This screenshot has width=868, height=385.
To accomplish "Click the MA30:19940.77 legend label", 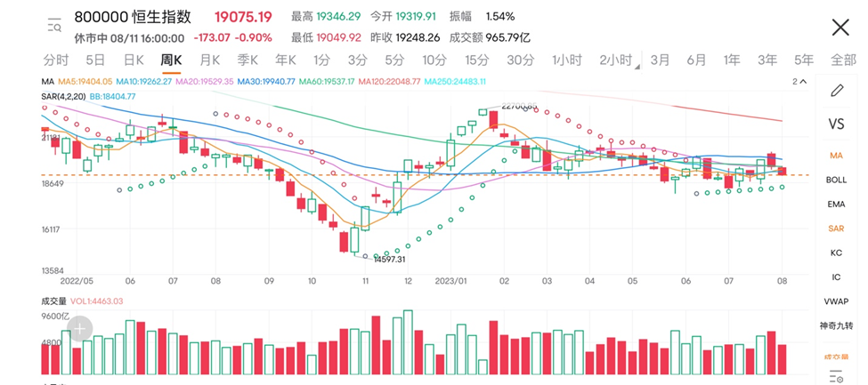I will [267, 81].
